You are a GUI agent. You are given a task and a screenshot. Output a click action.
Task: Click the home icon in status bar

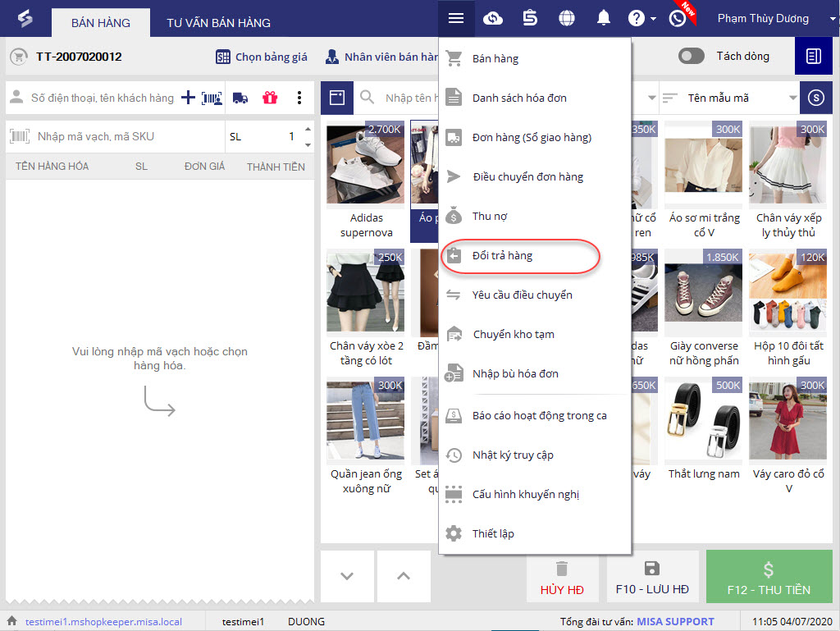coord(11,621)
